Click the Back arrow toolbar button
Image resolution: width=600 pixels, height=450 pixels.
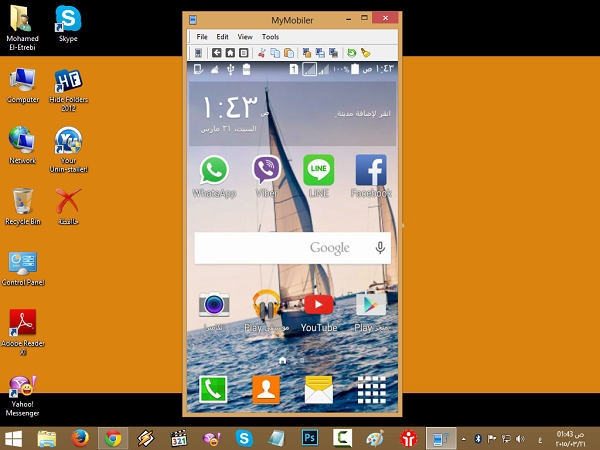pos(217,53)
